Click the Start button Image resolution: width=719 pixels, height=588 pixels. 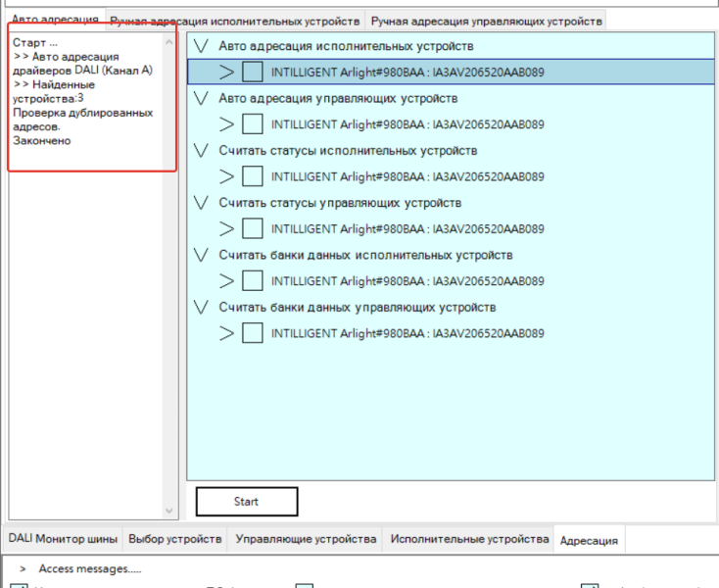pos(247,502)
